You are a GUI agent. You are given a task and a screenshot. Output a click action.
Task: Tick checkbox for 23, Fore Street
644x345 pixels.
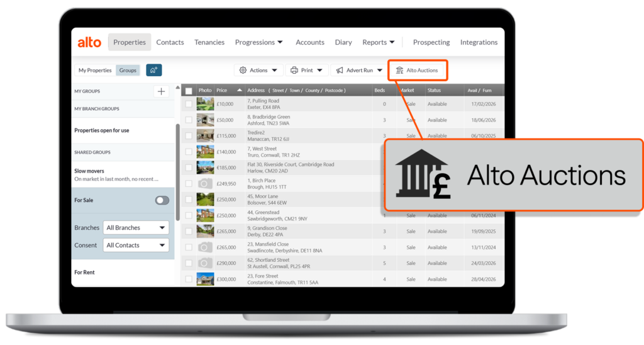[189, 279]
